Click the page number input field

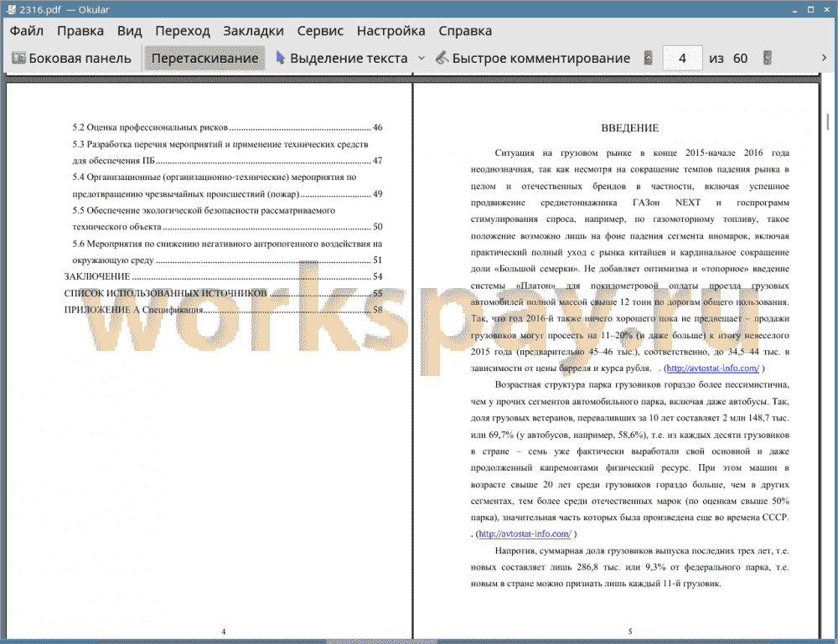[682, 59]
